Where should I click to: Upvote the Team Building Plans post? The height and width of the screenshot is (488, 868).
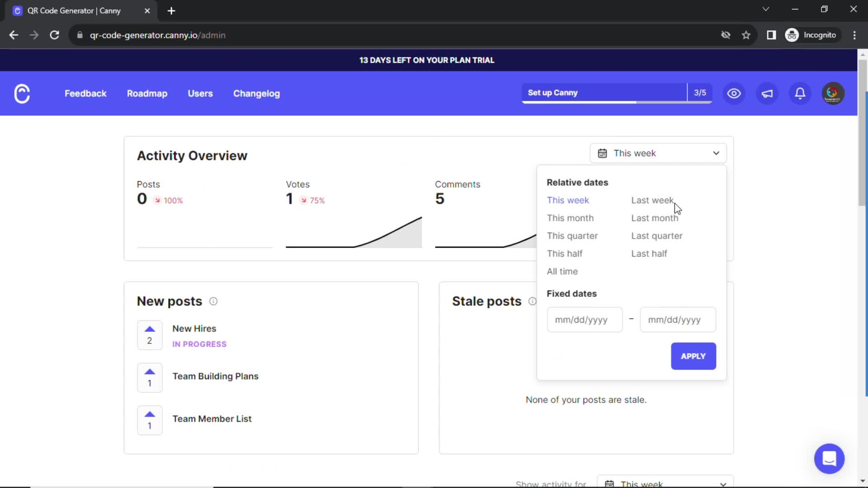click(x=150, y=377)
